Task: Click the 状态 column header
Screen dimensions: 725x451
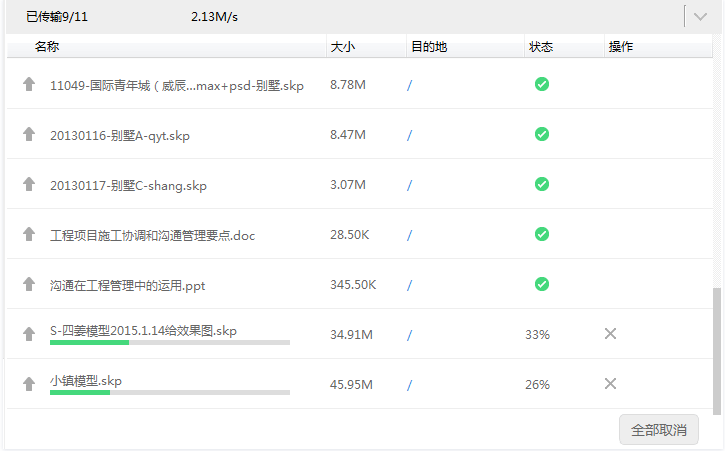Action: (x=541, y=47)
